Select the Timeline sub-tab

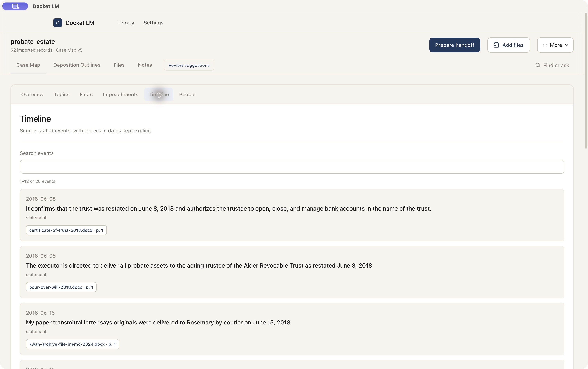(x=159, y=94)
